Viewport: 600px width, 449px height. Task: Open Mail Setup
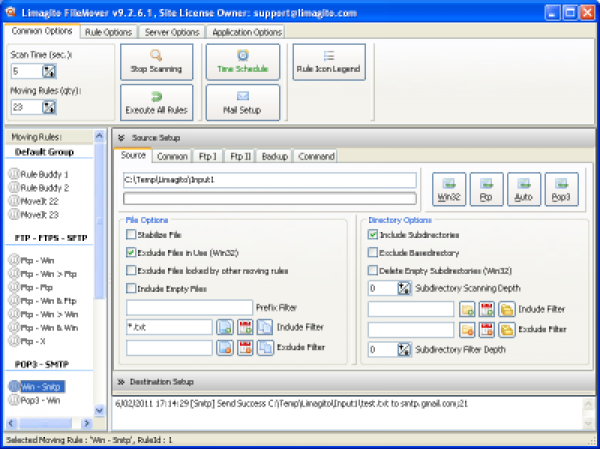tap(243, 103)
